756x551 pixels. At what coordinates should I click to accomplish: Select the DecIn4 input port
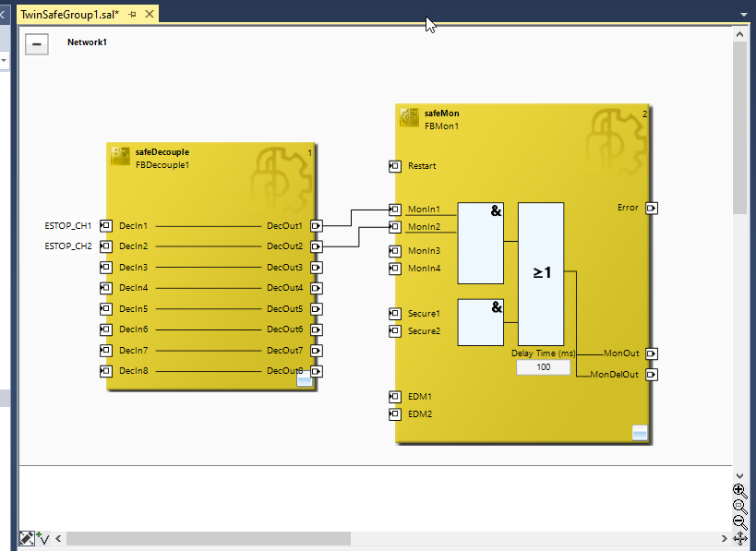tap(106, 288)
